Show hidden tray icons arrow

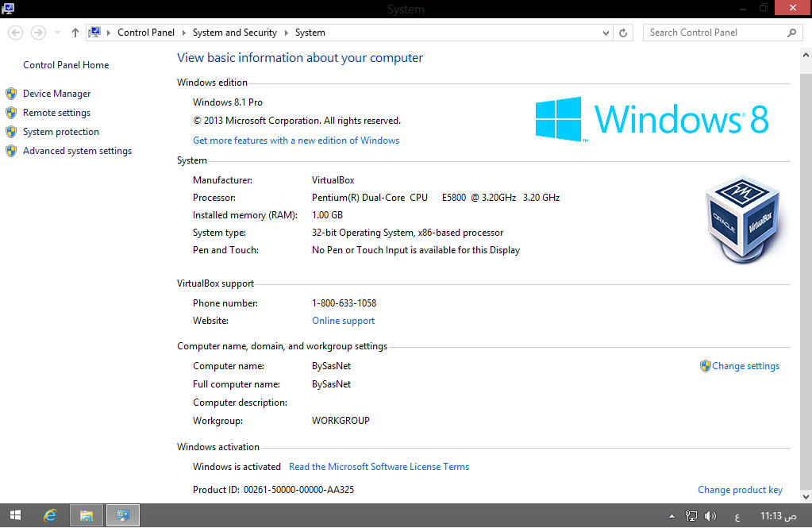(x=672, y=516)
